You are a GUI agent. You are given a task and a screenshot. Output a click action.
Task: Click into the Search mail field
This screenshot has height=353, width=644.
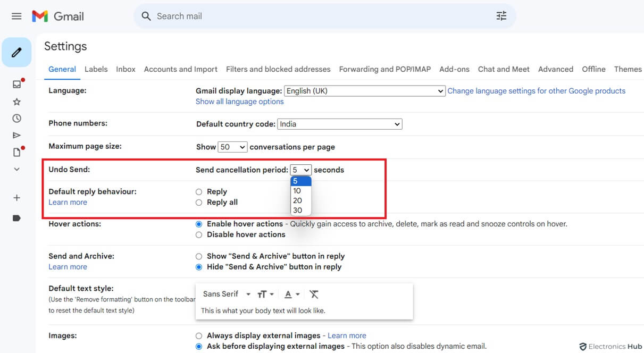coord(319,16)
